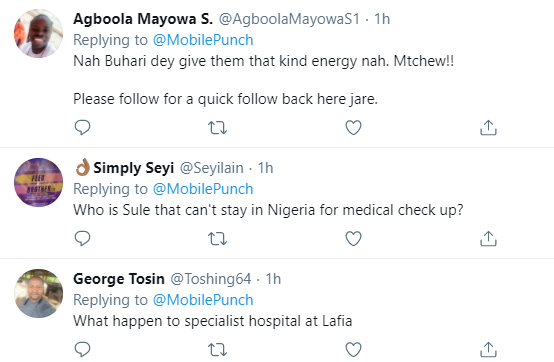Share George Tosin's tweet
The width and height of the screenshot is (554, 362).
[x=488, y=349]
